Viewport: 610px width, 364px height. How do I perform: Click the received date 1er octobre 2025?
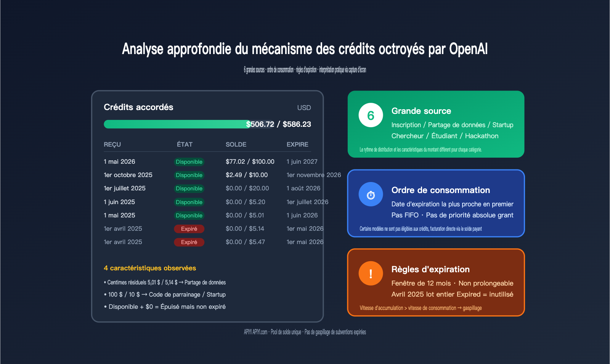[x=128, y=175]
